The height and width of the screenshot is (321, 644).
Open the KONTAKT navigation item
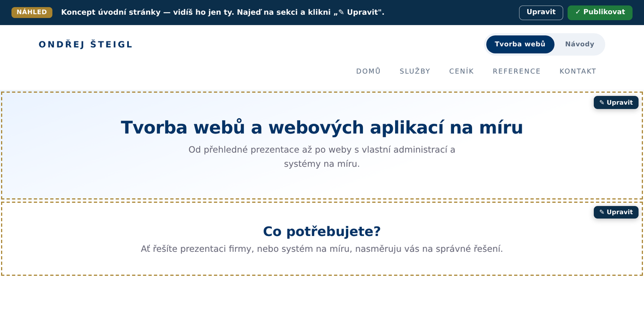[x=578, y=71]
